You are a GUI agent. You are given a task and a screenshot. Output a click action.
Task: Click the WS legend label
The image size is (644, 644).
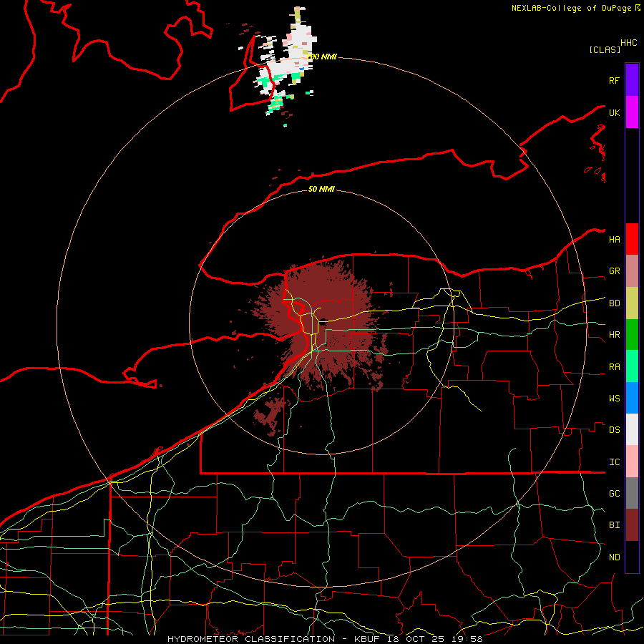click(614, 398)
